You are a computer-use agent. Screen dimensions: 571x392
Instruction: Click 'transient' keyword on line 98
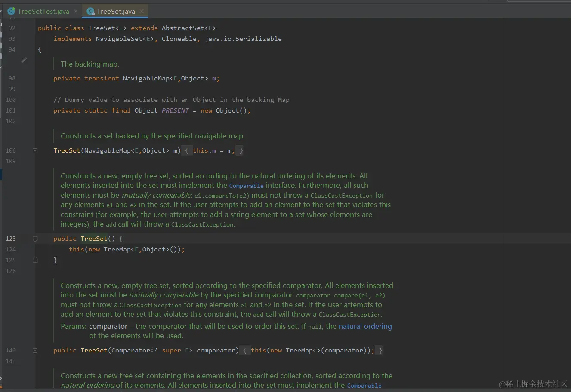point(102,78)
